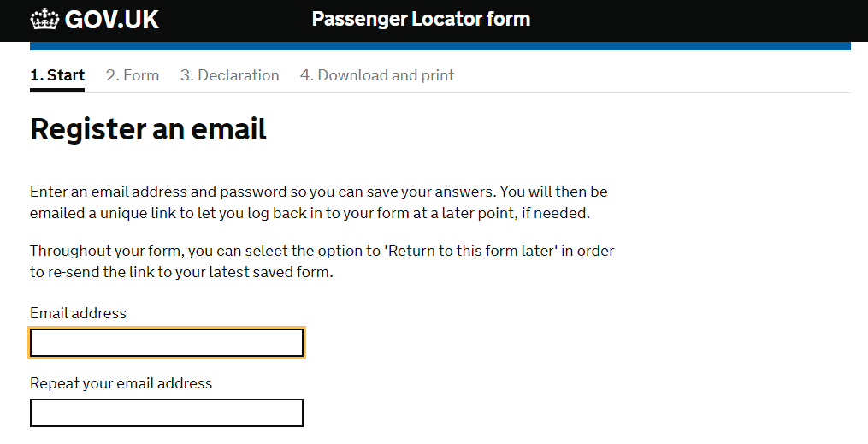The height and width of the screenshot is (444, 868).
Task: Click the 'Register an email' heading
Action: 148,129
